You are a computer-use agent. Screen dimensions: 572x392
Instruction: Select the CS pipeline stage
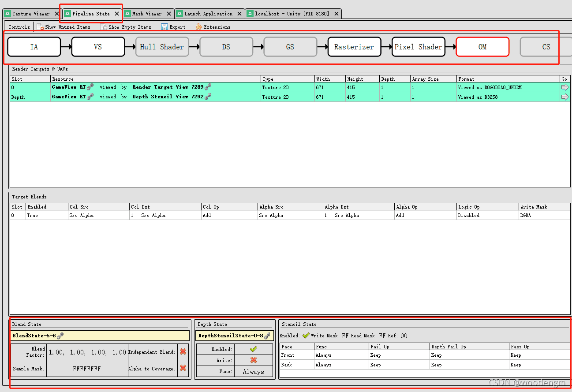pos(546,47)
